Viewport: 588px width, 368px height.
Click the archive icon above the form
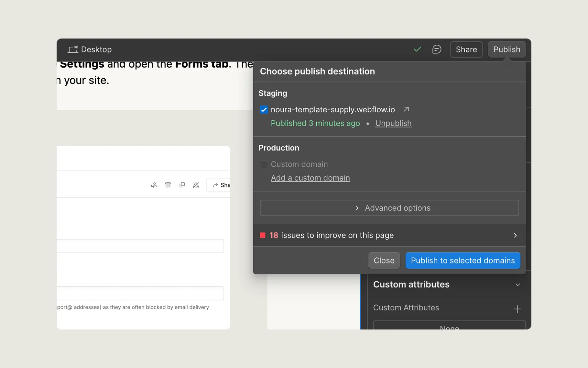click(168, 184)
